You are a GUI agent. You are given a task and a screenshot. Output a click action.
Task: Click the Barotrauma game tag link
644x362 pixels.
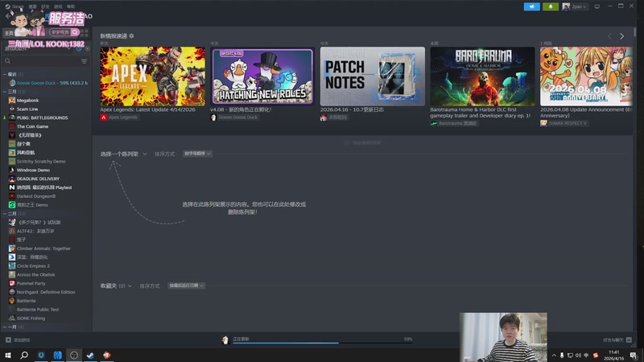454,123
